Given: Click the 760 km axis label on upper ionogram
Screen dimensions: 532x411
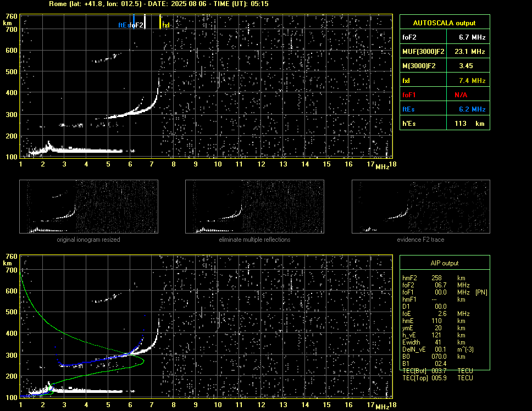Looking at the screenshot, I should click(x=12, y=16).
